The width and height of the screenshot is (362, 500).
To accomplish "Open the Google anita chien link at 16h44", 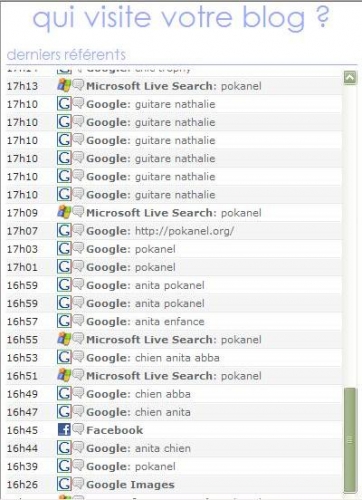I will pyautogui.click(x=138, y=448).
